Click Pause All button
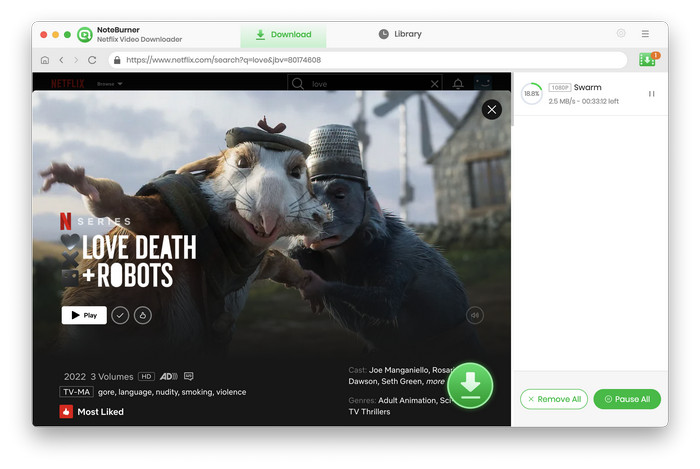The image size is (700, 469). click(627, 399)
